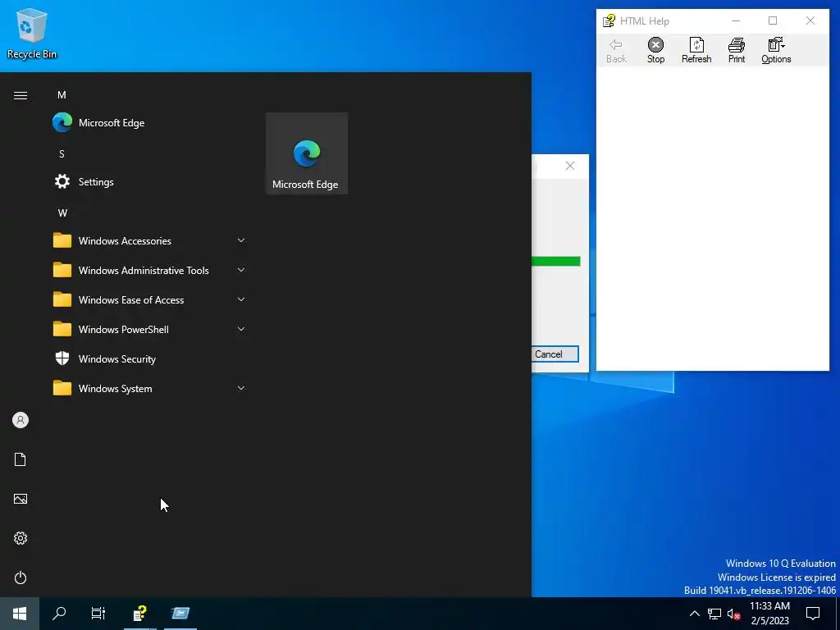Close the progress dialog behind Start
This screenshot has width=840, height=630.
[570, 166]
